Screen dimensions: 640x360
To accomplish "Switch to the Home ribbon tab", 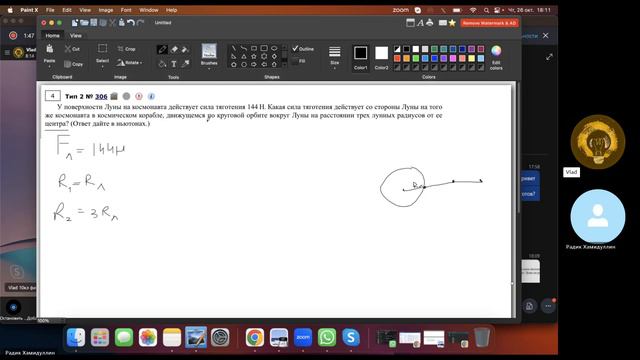I will 52,36.
